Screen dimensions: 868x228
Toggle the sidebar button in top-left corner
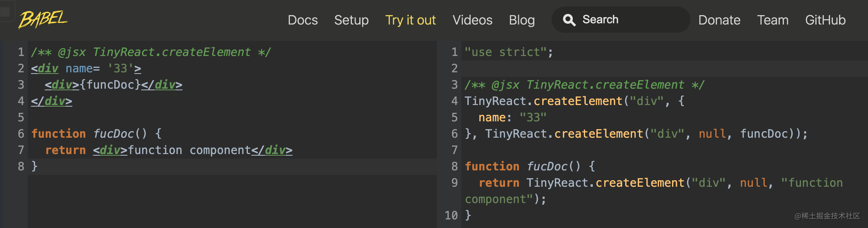tap(6, 11)
